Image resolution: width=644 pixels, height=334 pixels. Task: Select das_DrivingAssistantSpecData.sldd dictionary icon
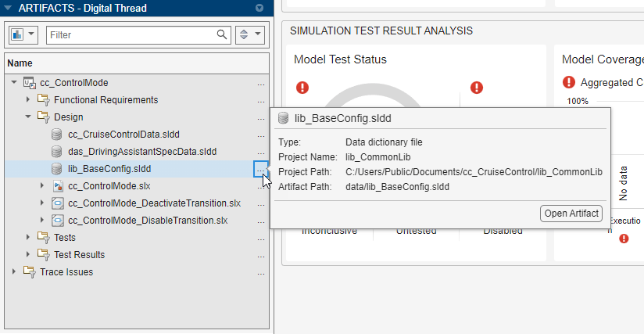pyautogui.click(x=57, y=152)
